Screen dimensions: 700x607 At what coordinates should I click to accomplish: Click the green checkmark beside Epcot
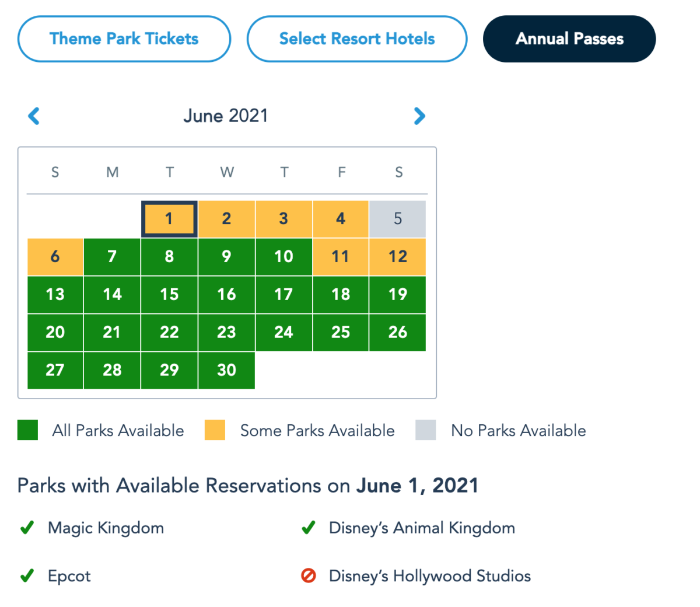[x=27, y=576]
